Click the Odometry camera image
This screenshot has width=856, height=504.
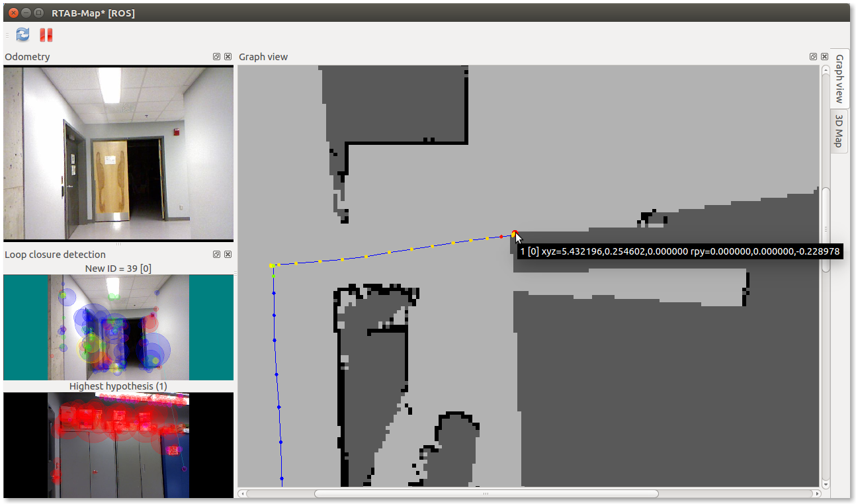[118, 153]
